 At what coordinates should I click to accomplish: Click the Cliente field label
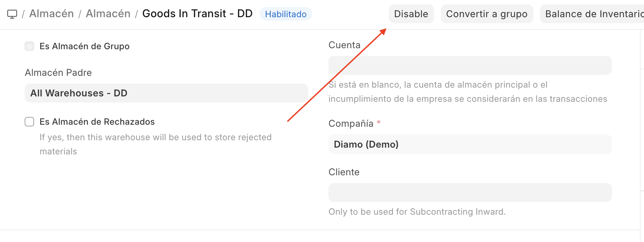click(x=344, y=172)
